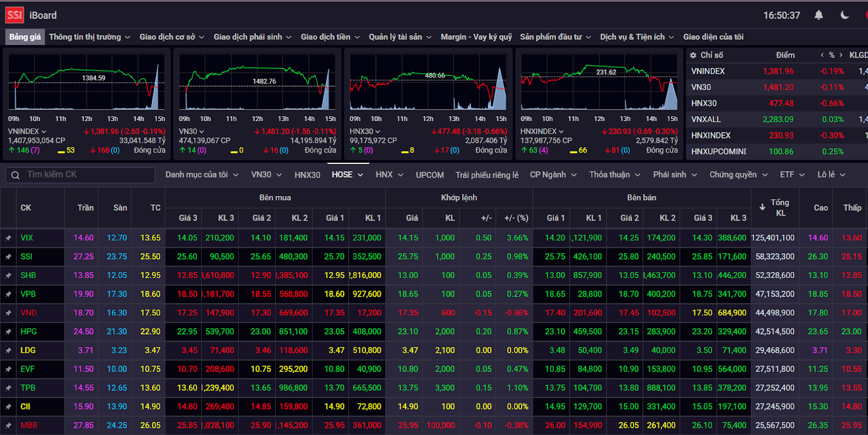Toggle dark mode moon icon
868x435 pixels.
pos(845,15)
